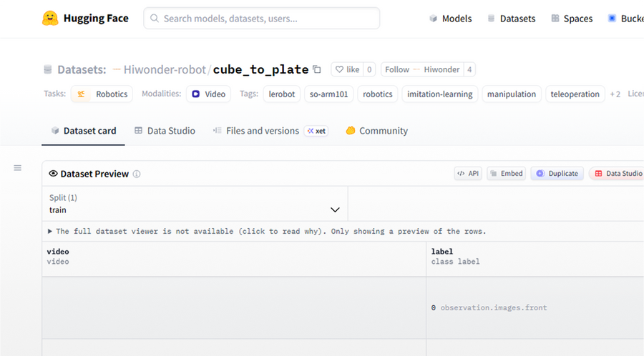Click the lerobot tag

tap(282, 94)
